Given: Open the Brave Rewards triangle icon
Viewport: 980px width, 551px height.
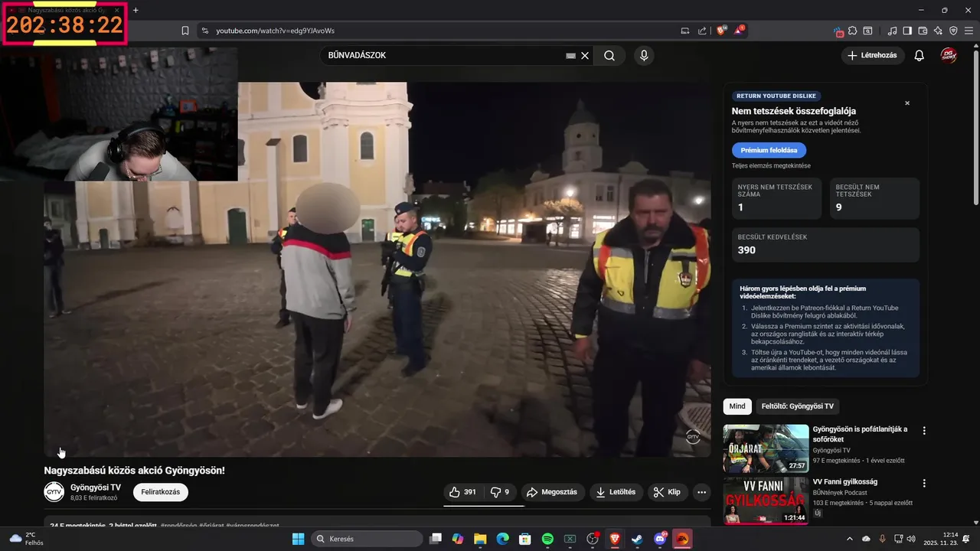Looking at the screenshot, I should [x=740, y=31].
